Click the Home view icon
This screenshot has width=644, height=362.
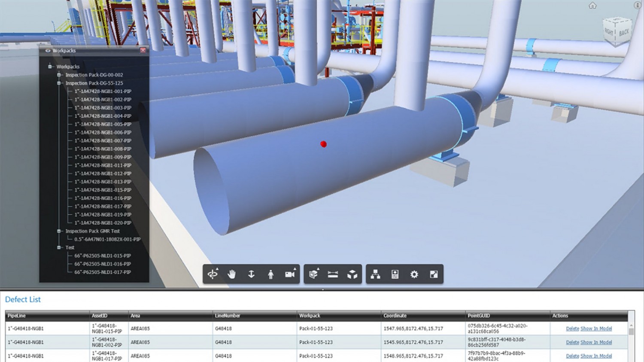(592, 6)
